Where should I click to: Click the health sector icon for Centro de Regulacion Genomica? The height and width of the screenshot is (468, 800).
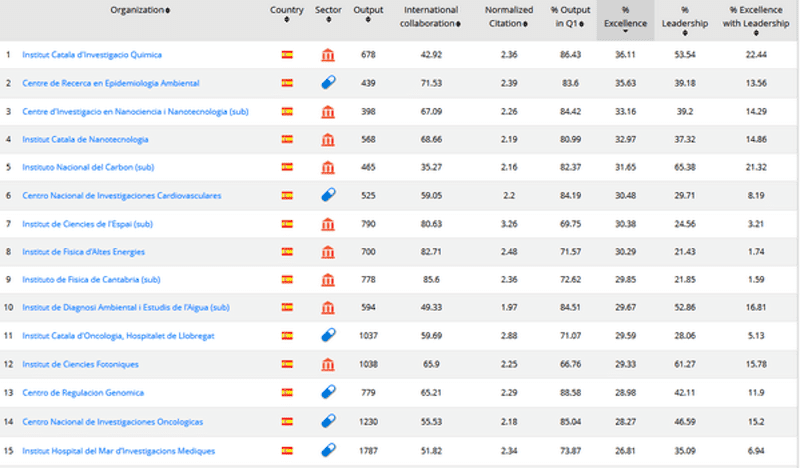click(x=328, y=392)
